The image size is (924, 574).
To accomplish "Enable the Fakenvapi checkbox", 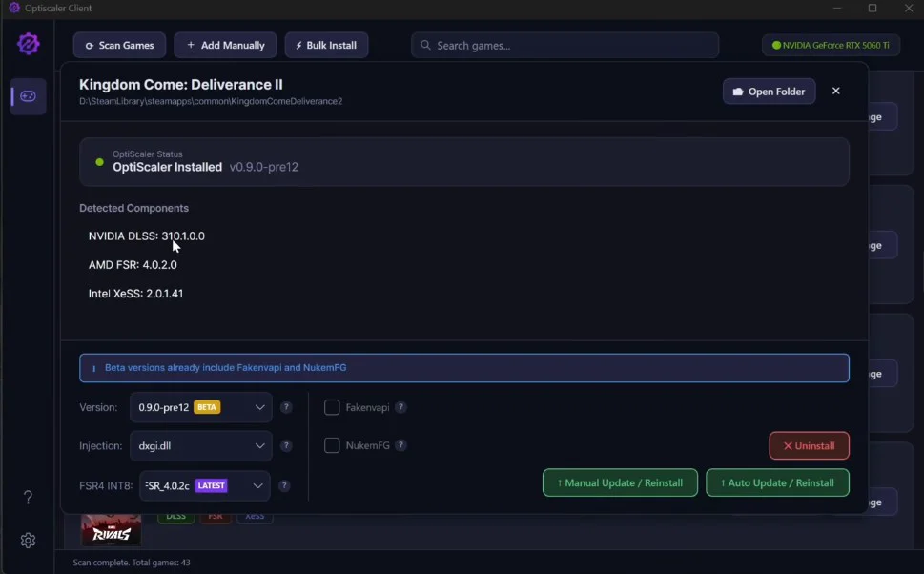I will tap(332, 407).
